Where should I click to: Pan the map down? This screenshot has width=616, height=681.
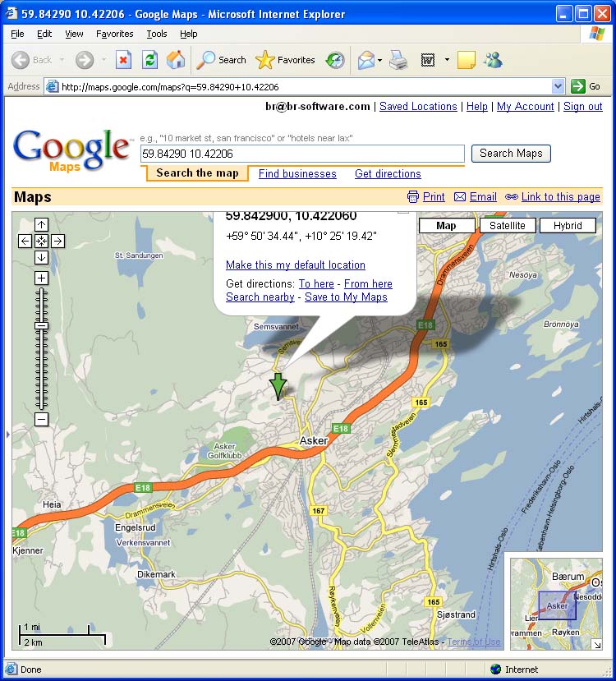[41, 258]
